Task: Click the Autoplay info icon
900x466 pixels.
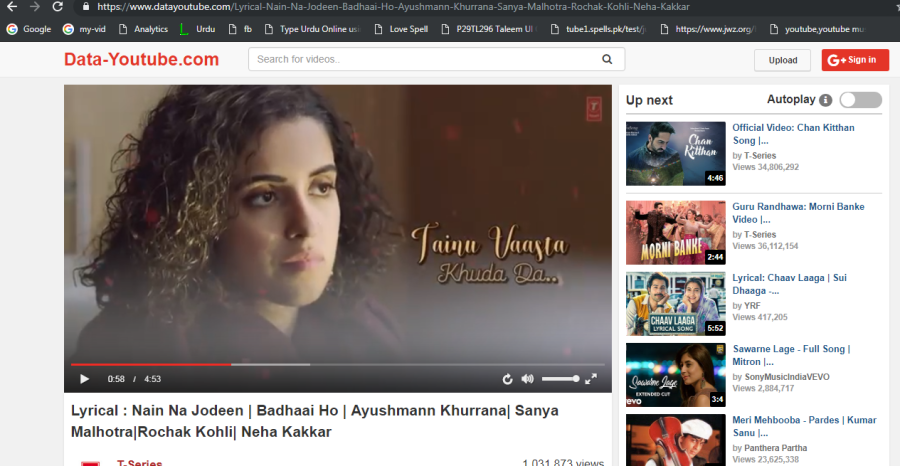Action: pos(825,100)
